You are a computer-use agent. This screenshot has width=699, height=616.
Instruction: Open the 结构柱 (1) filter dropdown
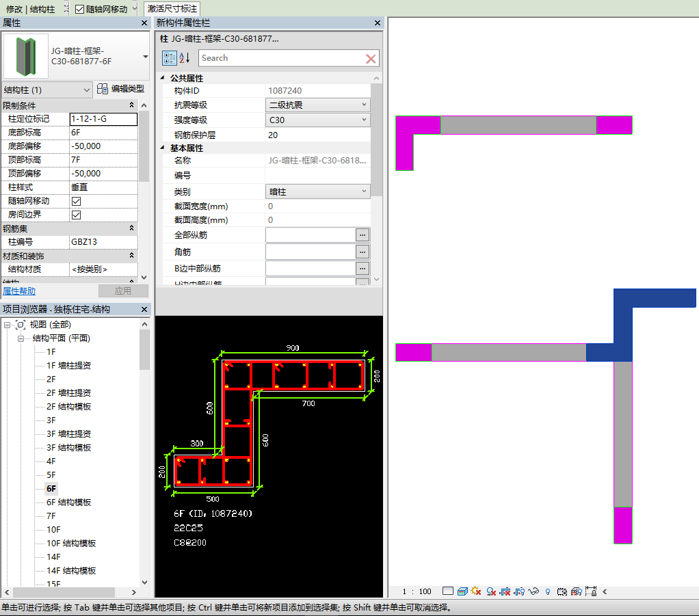pos(47,90)
